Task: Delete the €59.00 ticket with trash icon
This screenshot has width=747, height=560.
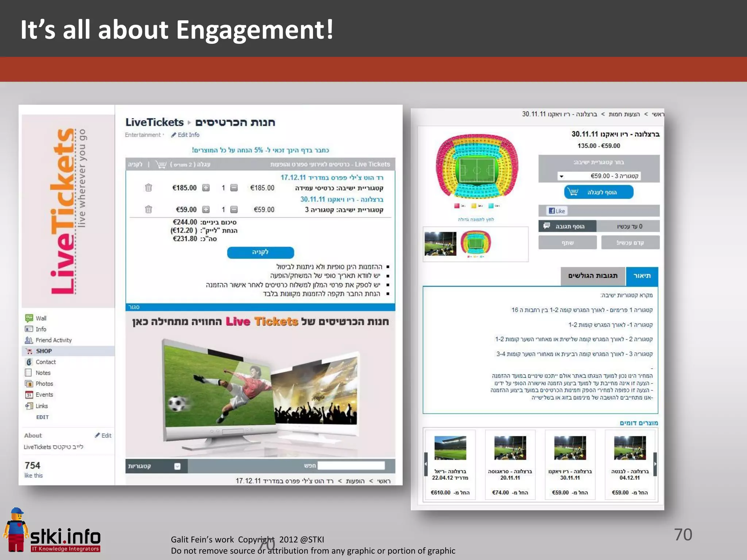Action: (148, 209)
